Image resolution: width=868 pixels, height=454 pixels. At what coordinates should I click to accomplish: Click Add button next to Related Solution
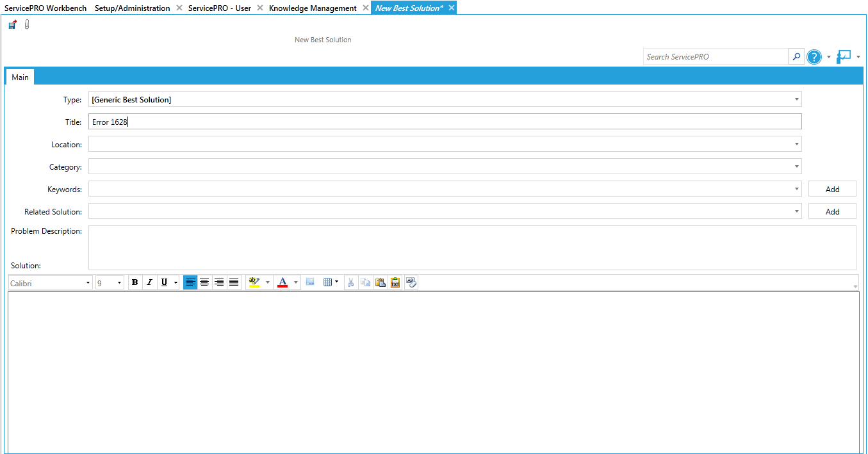point(832,211)
